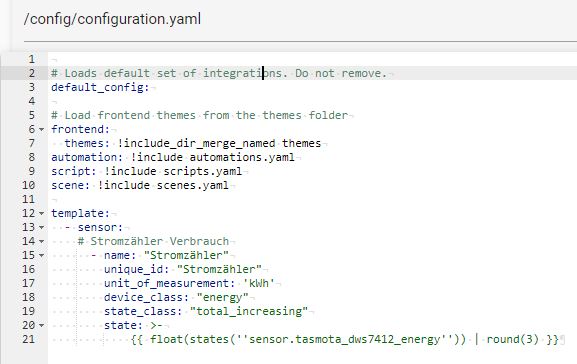This screenshot has width=577, height=364.
Task: Collapse the template block on line 12
Action: coord(41,213)
